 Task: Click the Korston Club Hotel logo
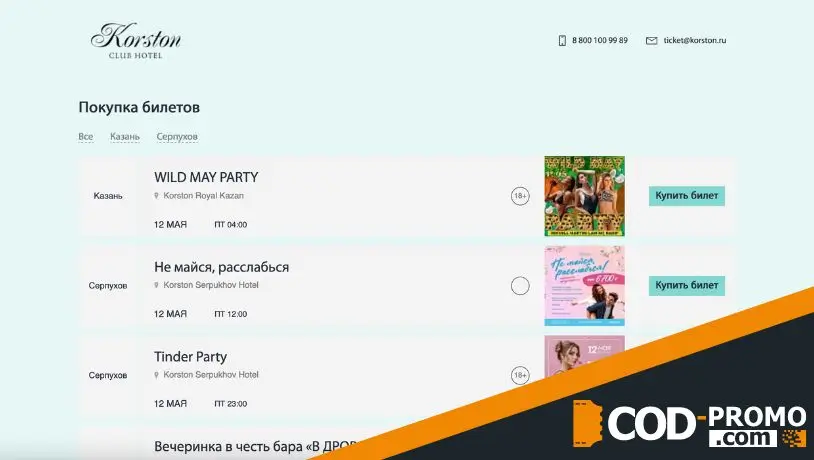point(136,40)
